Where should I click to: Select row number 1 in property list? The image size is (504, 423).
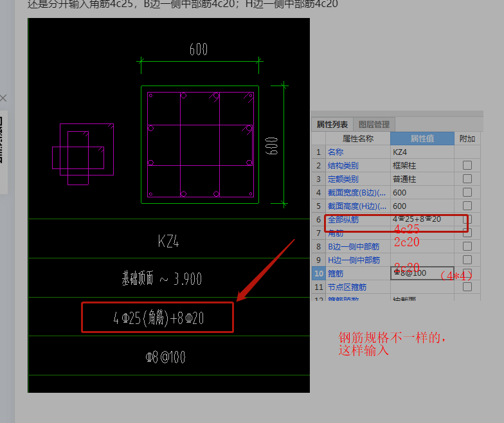tap(319, 152)
